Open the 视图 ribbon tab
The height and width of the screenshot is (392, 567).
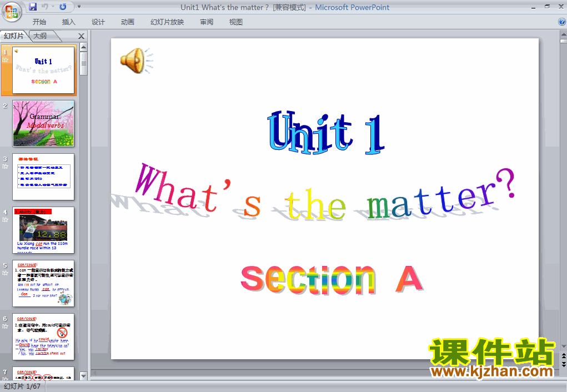(236, 22)
